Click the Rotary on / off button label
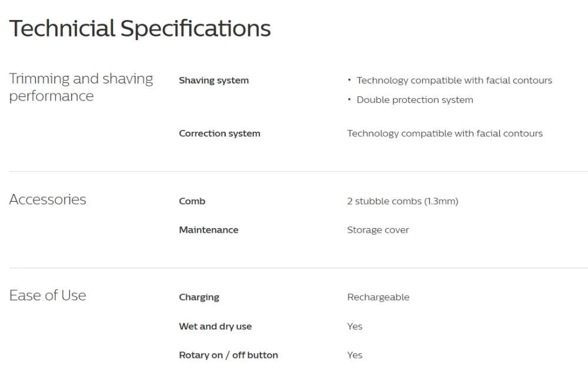588x368 pixels. pyautogui.click(x=228, y=355)
